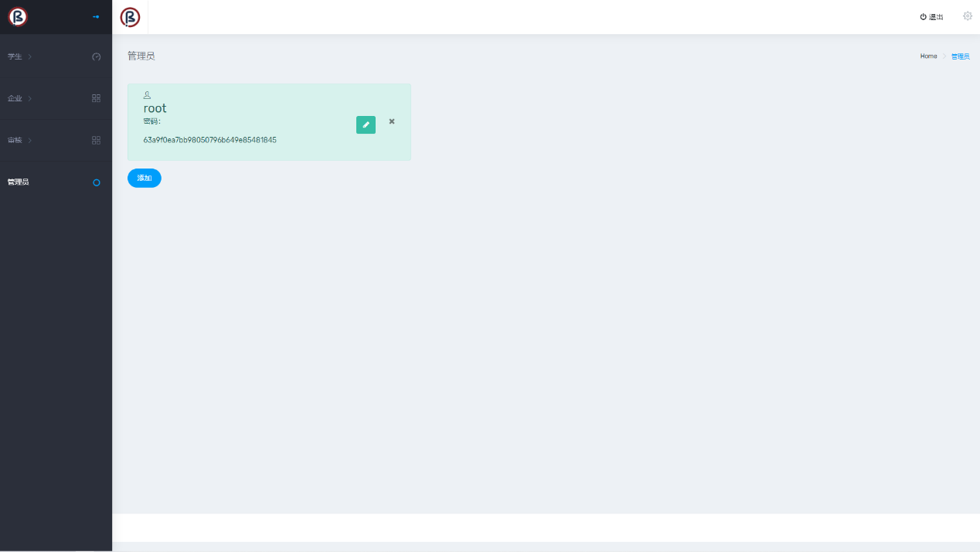
Task: Click the root password hash text
Action: point(209,140)
